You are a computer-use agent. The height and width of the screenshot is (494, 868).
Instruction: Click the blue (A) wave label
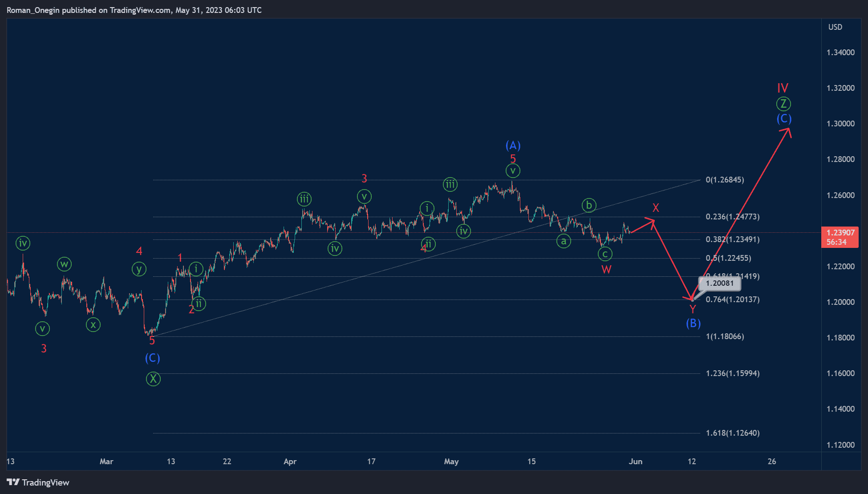tap(513, 145)
